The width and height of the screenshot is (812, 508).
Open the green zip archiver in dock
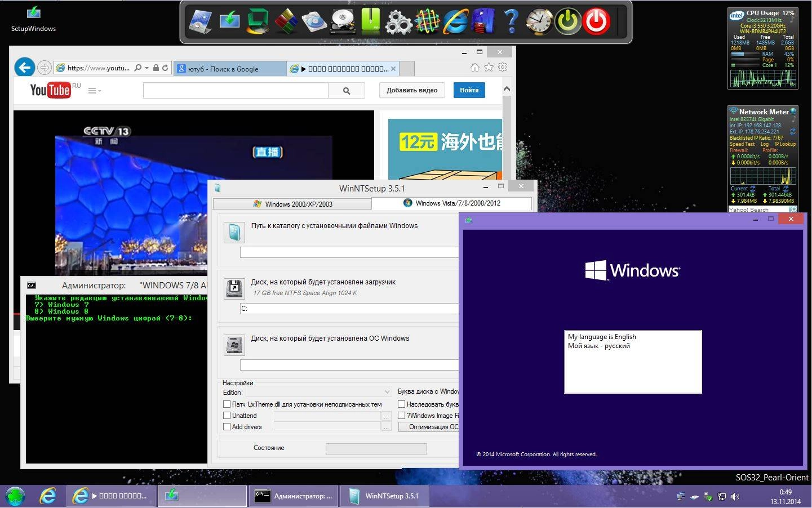coord(370,21)
